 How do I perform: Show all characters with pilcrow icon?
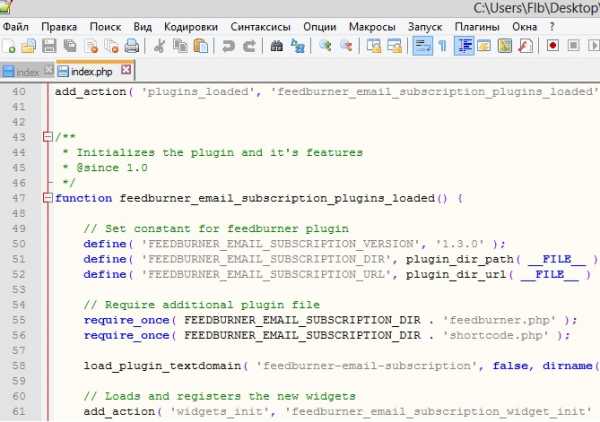pyautogui.click(x=441, y=45)
